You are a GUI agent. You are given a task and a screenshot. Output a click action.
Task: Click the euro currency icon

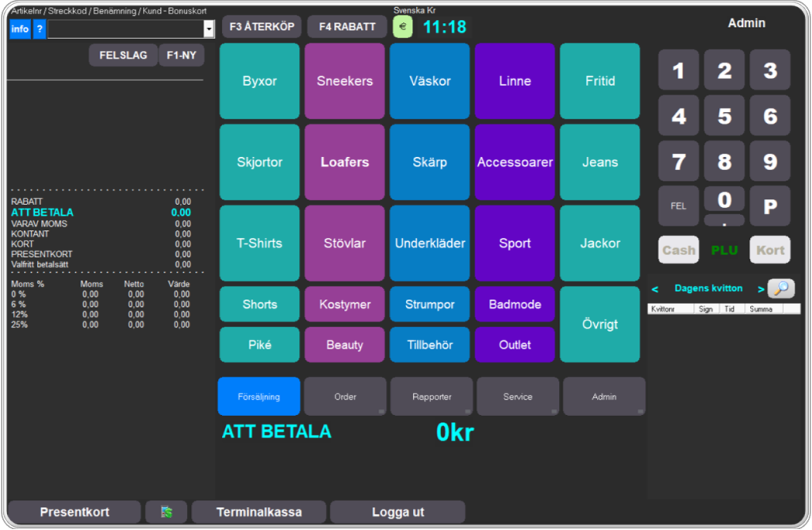403,26
